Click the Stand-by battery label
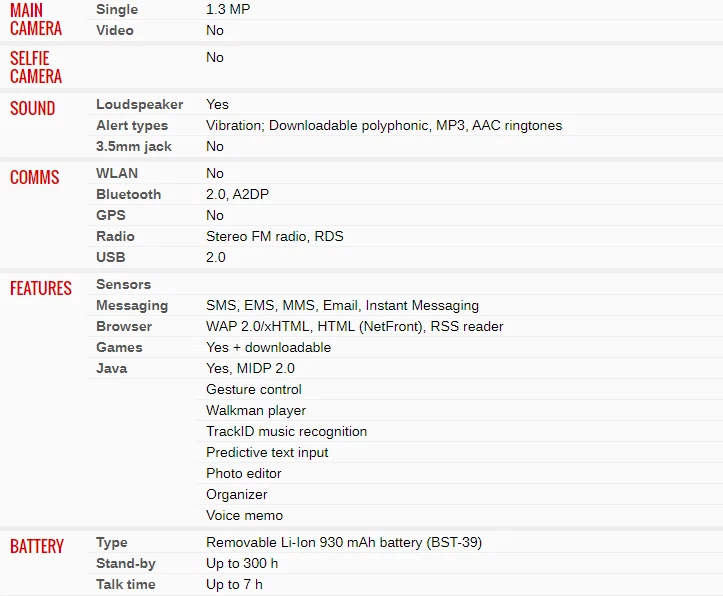723x596 pixels. pos(126,563)
